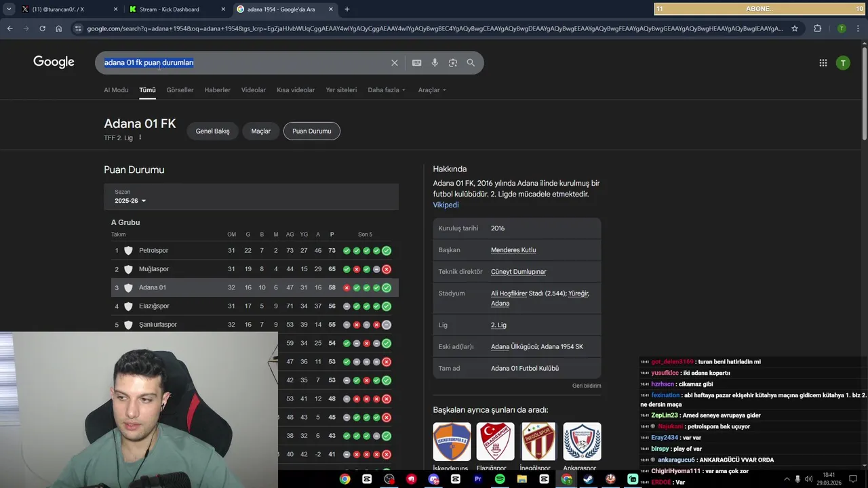
Task: Select the Şanlıurfaspor row in standings
Action: coord(254,325)
